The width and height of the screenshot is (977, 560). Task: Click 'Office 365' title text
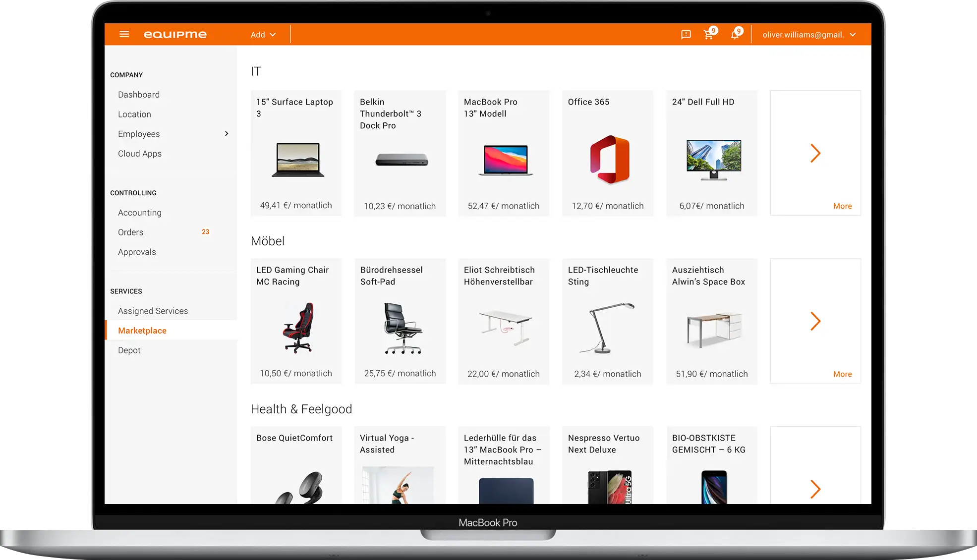(588, 102)
